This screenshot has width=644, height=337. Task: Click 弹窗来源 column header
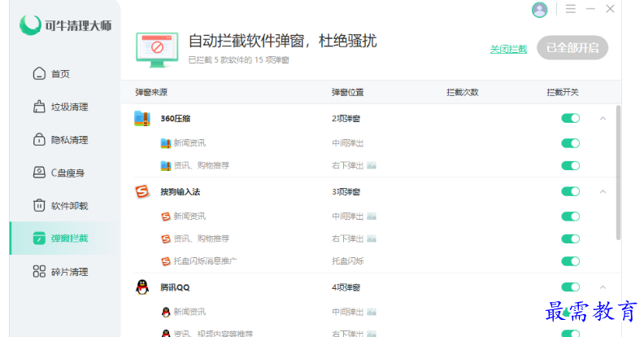[x=151, y=92]
